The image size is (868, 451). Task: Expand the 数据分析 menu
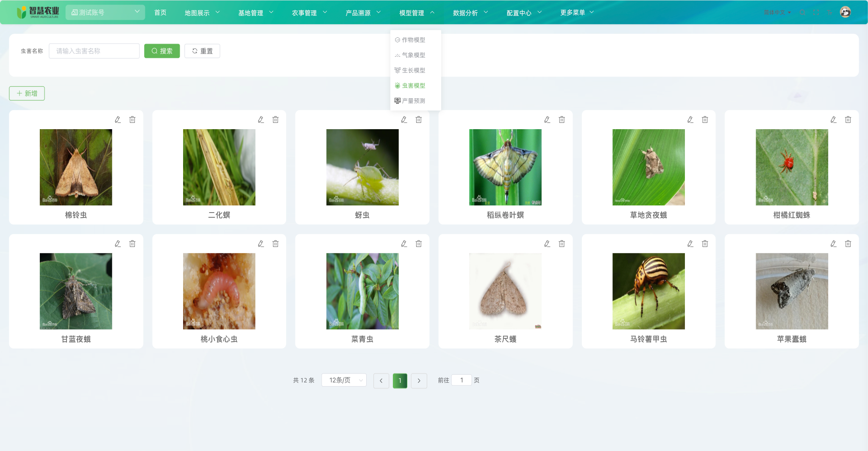(470, 13)
